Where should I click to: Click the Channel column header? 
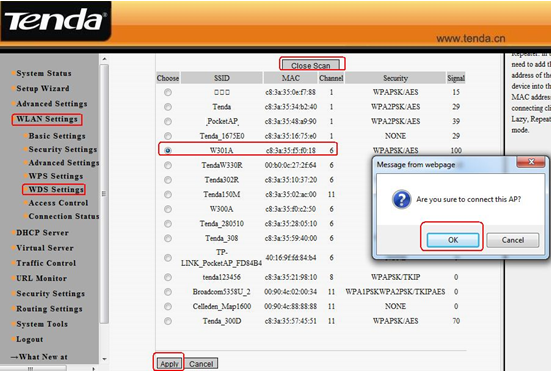point(331,78)
